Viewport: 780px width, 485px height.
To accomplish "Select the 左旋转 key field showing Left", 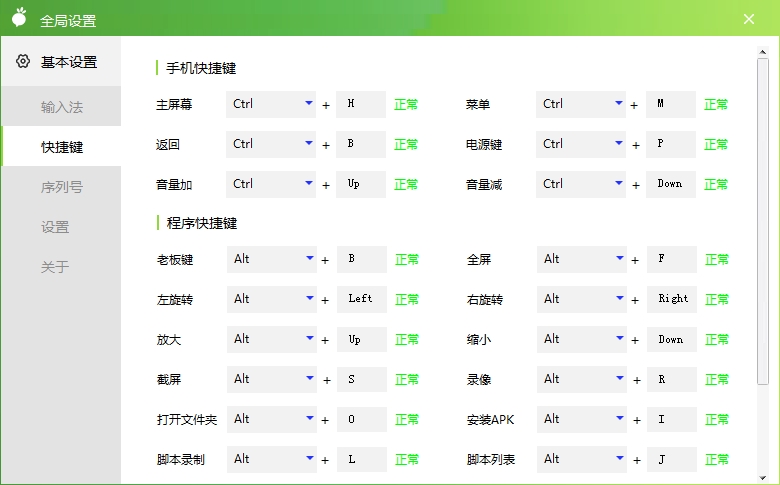I will [361, 299].
